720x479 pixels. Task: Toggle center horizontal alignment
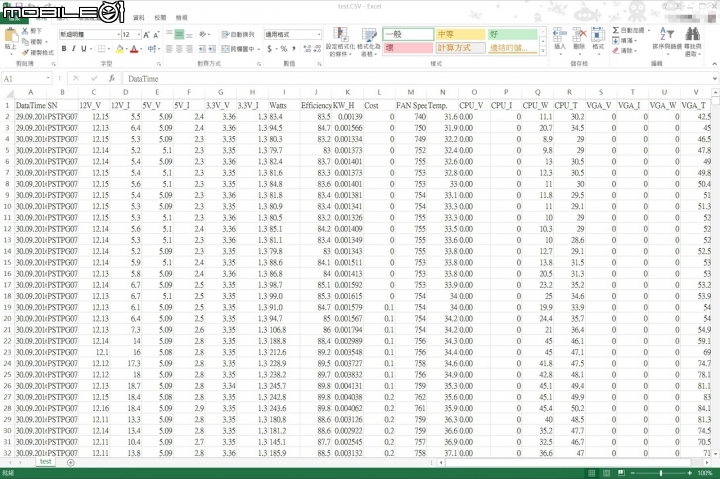179,49
